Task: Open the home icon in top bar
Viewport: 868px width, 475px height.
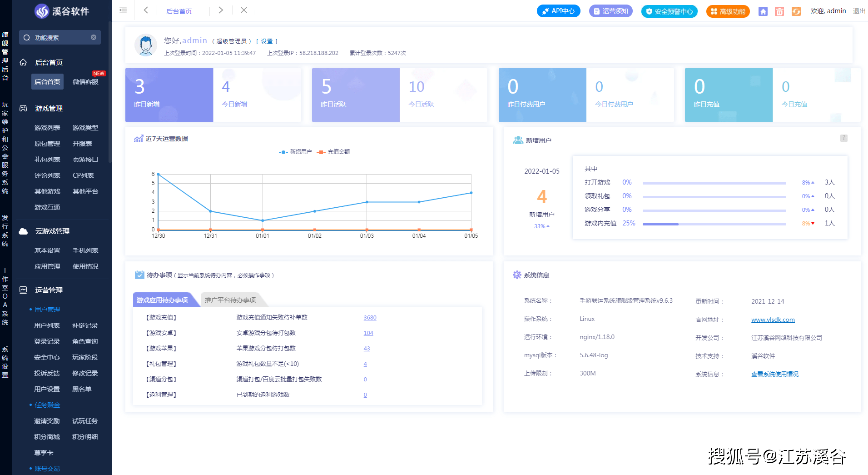Action: [763, 11]
